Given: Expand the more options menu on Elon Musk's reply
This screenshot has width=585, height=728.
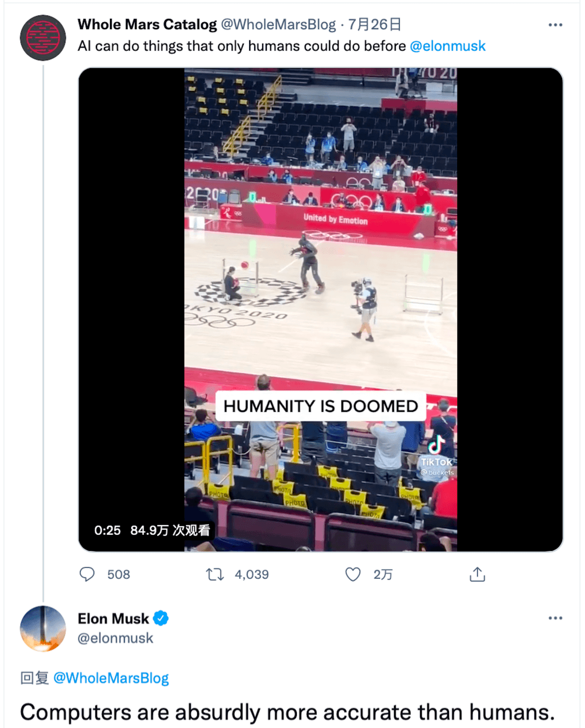Looking at the screenshot, I should [x=555, y=618].
